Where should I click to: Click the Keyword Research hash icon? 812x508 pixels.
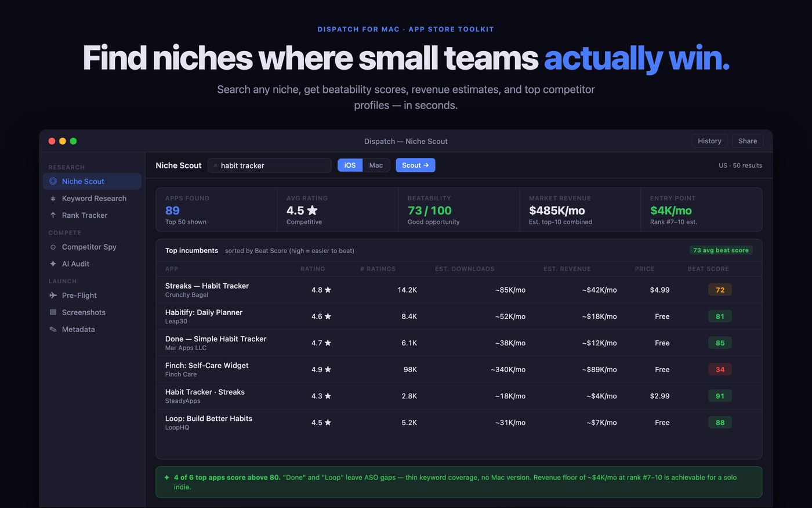(53, 199)
